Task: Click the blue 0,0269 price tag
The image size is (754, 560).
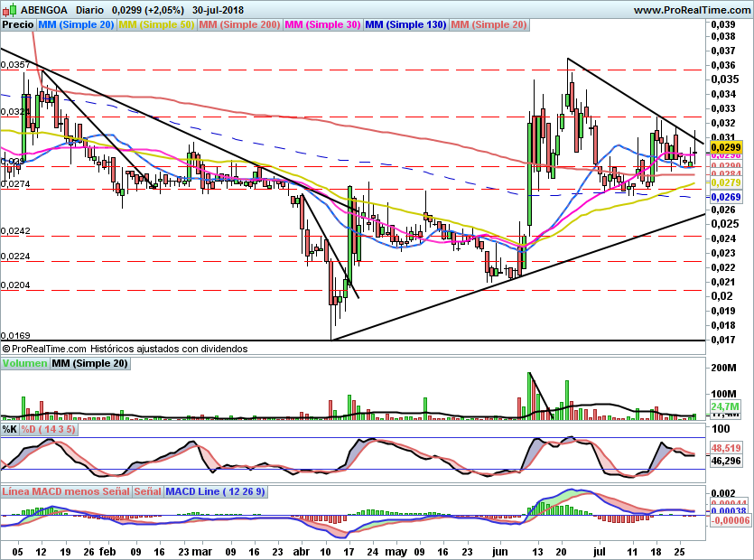Action: (726, 197)
